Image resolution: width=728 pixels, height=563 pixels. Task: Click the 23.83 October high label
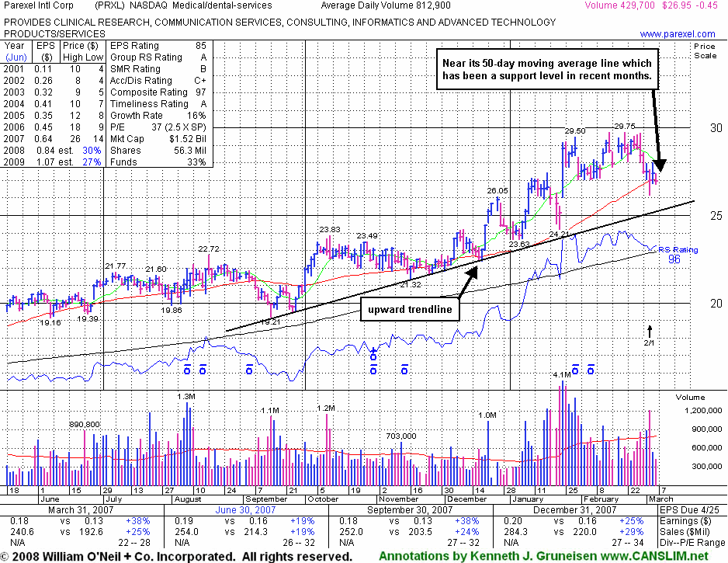[330, 230]
